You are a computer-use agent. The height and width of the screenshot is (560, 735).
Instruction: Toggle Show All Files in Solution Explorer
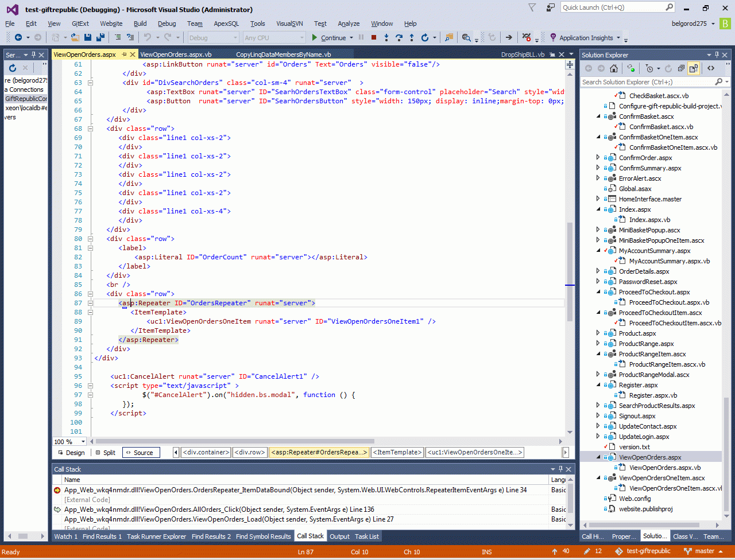[694, 68]
